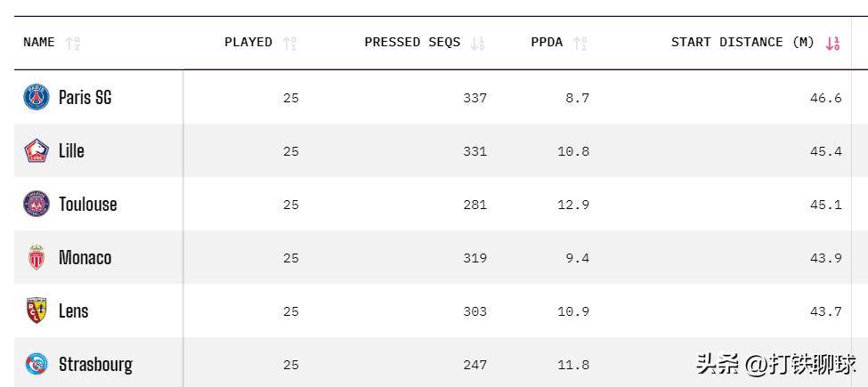This screenshot has height=387, width=868.
Task: Open the Paris SG team link
Action: (85, 97)
